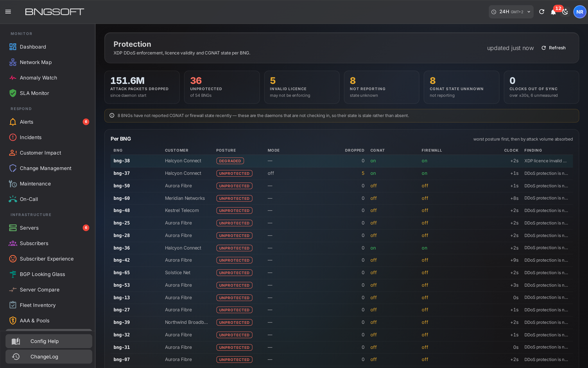Click the Network Map icon
This screenshot has width=588, height=368.
click(x=13, y=62)
